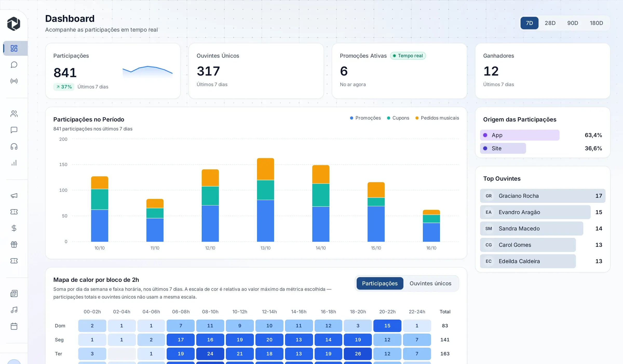Switch period to 90D
This screenshot has height=364, width=623.
[x=573, y=23]
